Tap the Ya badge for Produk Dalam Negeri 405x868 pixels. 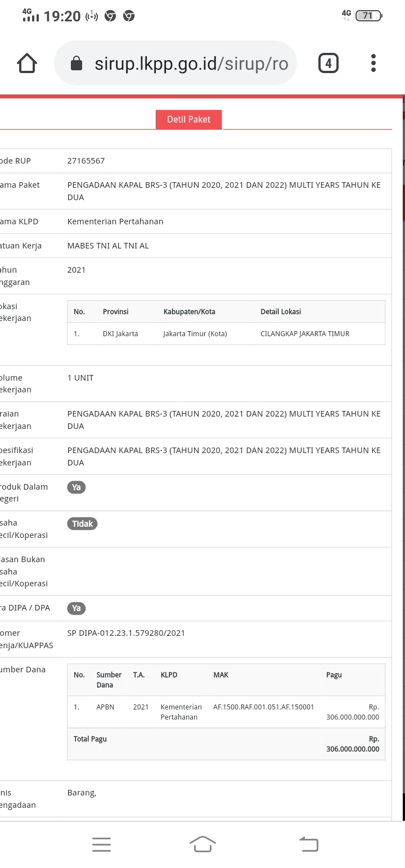tap(76, 487)
